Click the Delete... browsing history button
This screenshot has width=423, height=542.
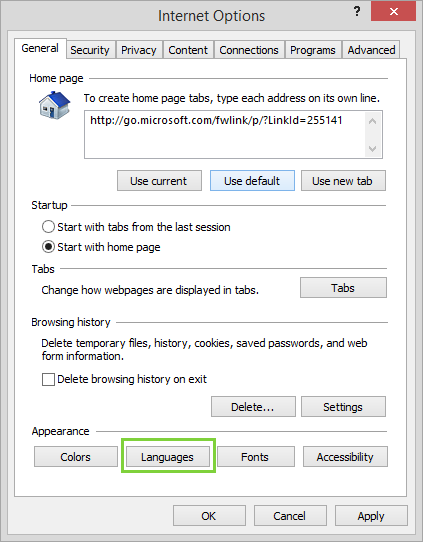(x=253, y=407)
